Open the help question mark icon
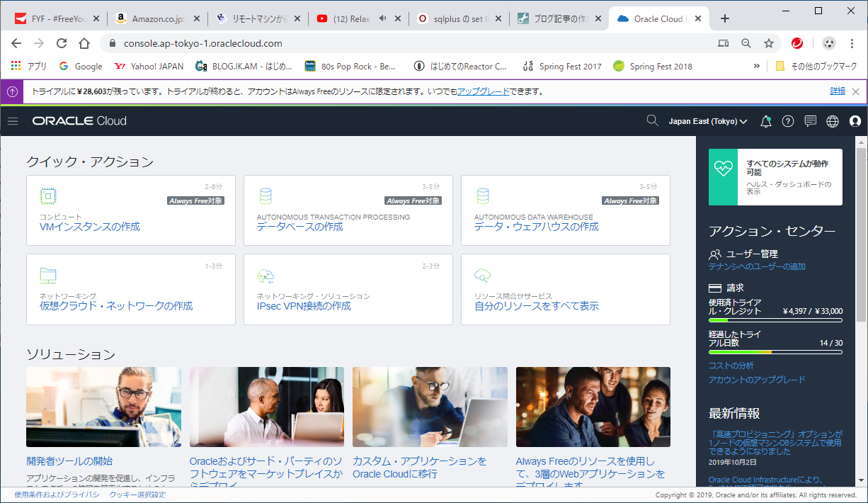The image size is (868, 503). tap(788, 121)
